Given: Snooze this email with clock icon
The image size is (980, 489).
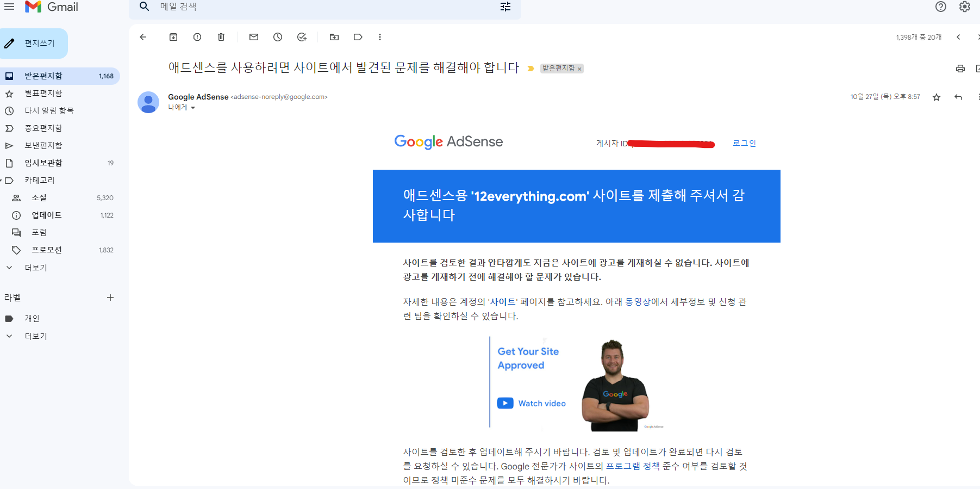Looking at the screenshot, I should tap(278, 37).
